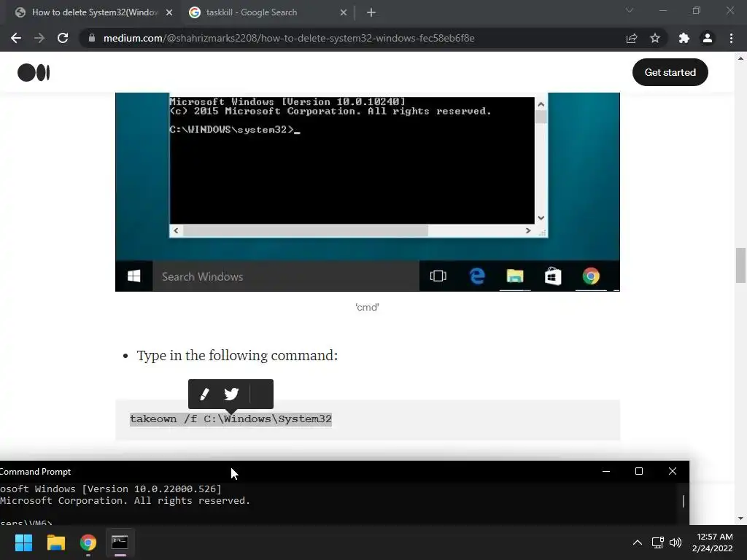Open the Windows Start menu
The height and width of the screenshot is (560, 747).
pyautogui.click(x=23, y=542)
